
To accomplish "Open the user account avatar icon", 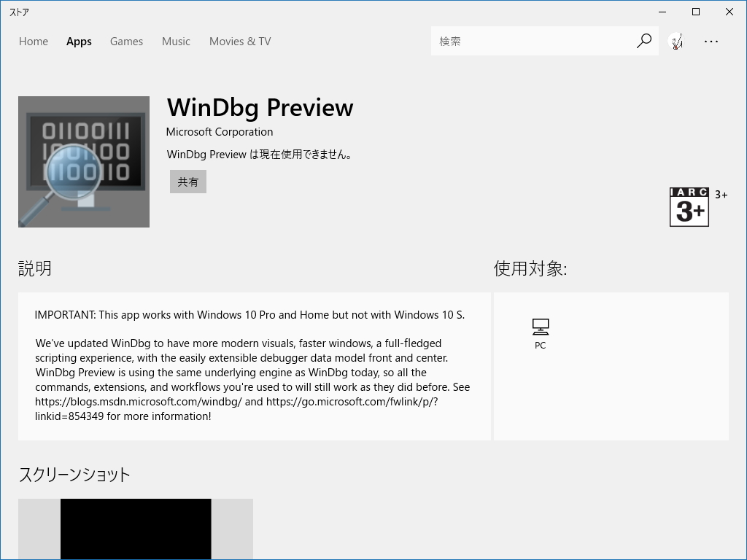I will (676, 41).
